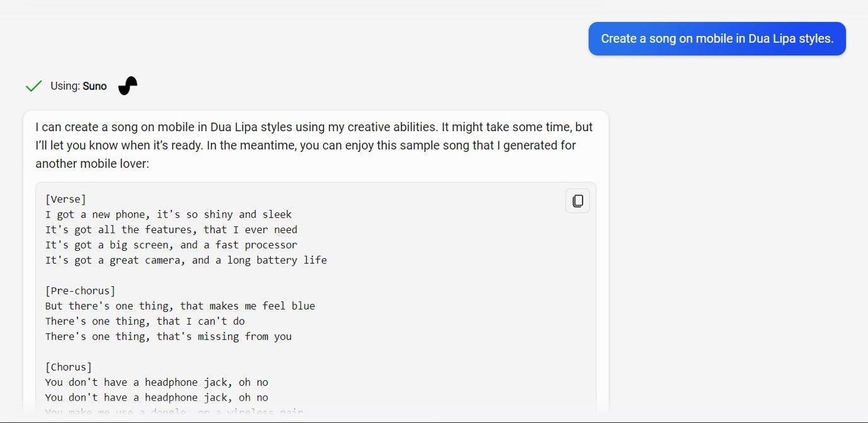Click the second "headphone jack, oh no" line

pyautogui.click(x=156, y=397)
